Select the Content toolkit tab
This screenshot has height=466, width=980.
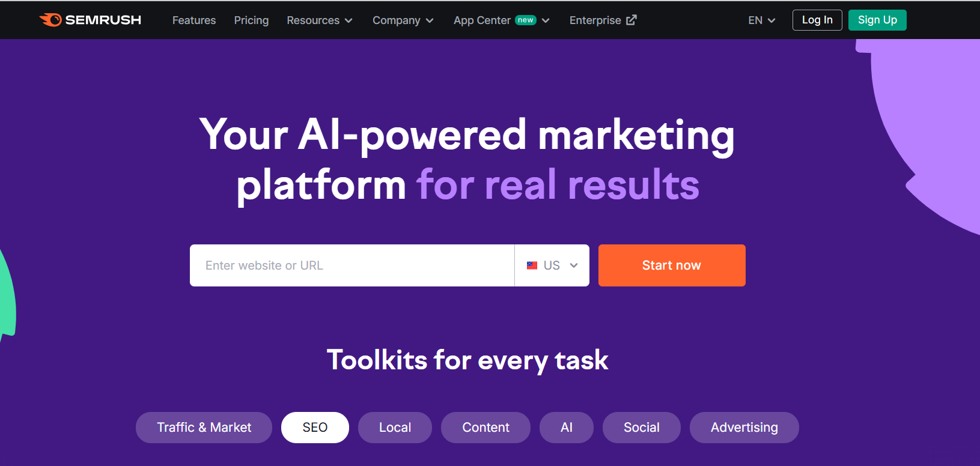click(485, 428)
